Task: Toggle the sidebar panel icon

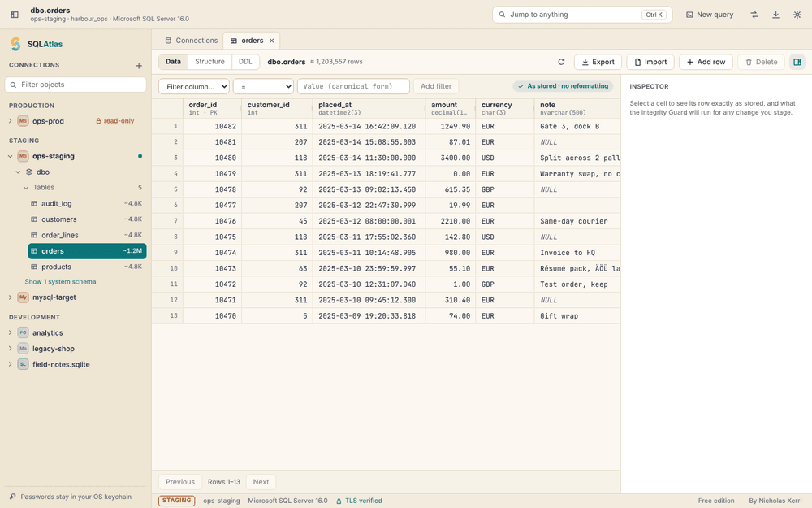Action: point(15,15)
